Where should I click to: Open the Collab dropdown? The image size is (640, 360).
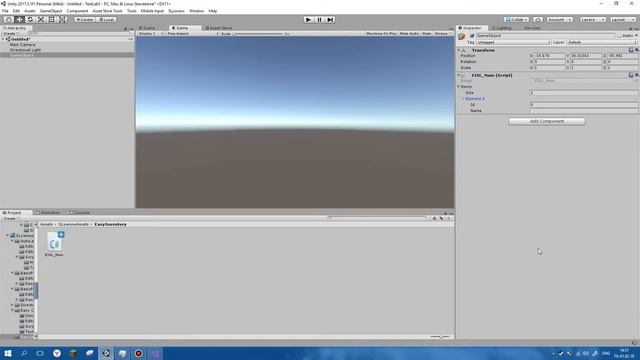[x=516, y=20]
